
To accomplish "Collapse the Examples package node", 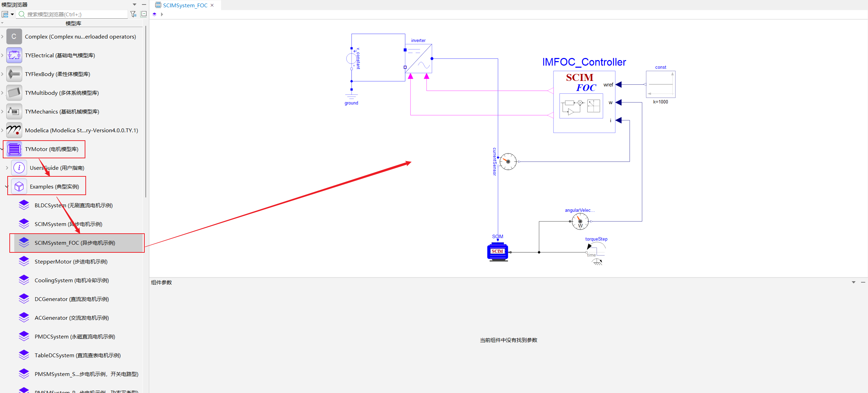I will (x=7, y=186).
